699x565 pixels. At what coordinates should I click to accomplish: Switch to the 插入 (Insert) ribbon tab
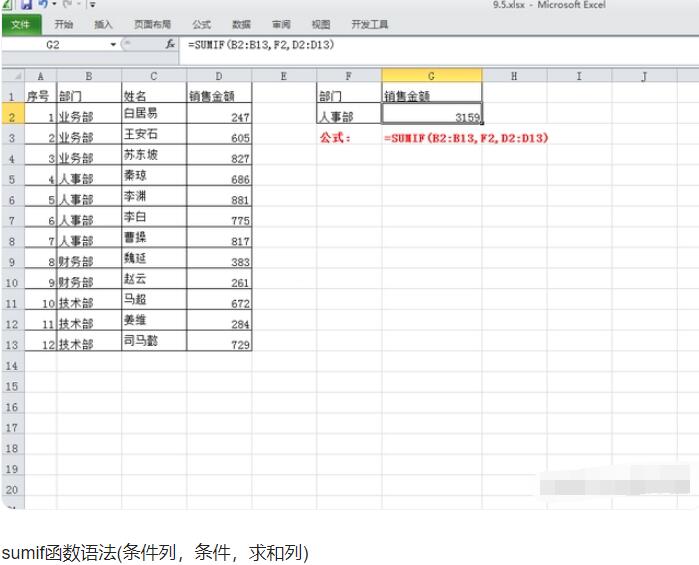click(103, 24)
